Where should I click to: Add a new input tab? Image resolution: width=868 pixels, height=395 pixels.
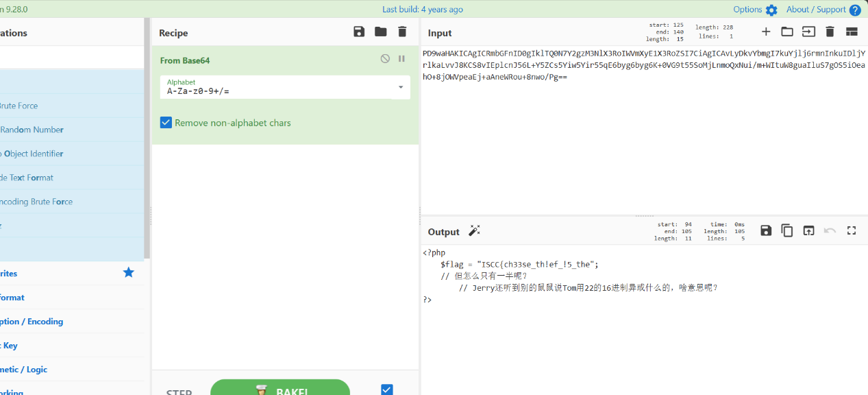(766, 32)
